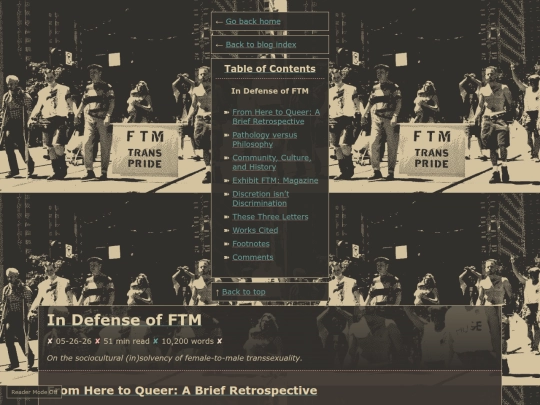
Task: Click the 'Table of Contents' heading link
Action: tap(270, 69)
